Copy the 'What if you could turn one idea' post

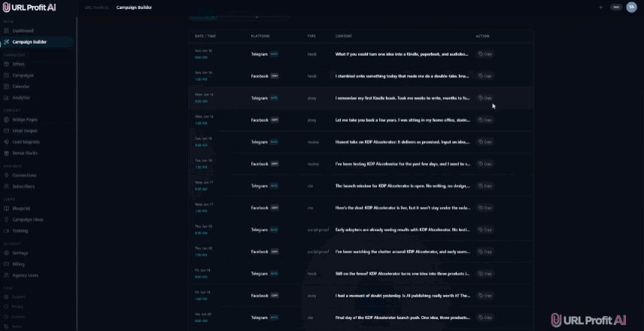[485, 54]
